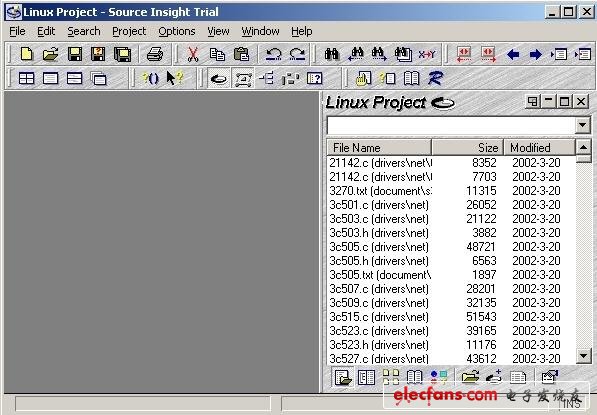Open the Project menu
The width and height of the screenshot is (597, 415).
coord(129,31)
